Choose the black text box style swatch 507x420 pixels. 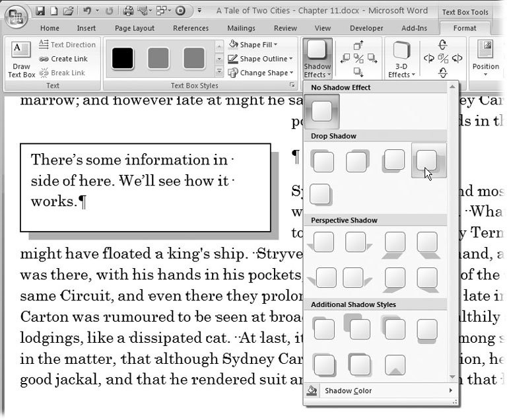point(122,59)
